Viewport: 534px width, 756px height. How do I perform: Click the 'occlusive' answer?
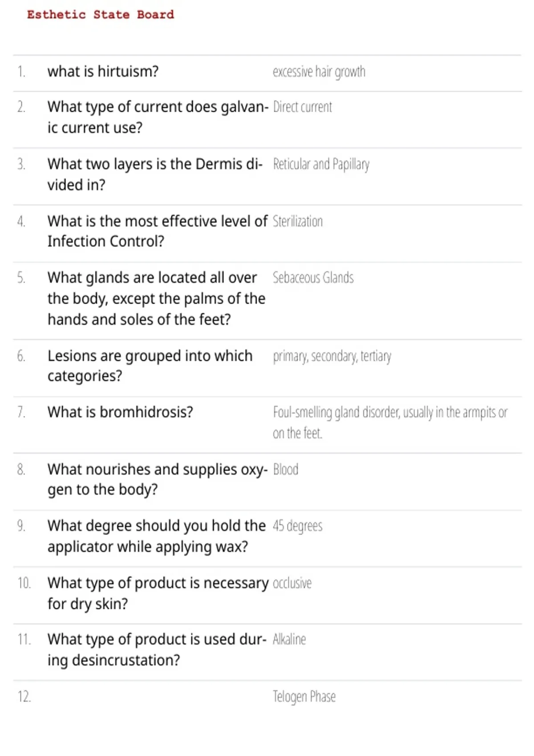[292, 583]
